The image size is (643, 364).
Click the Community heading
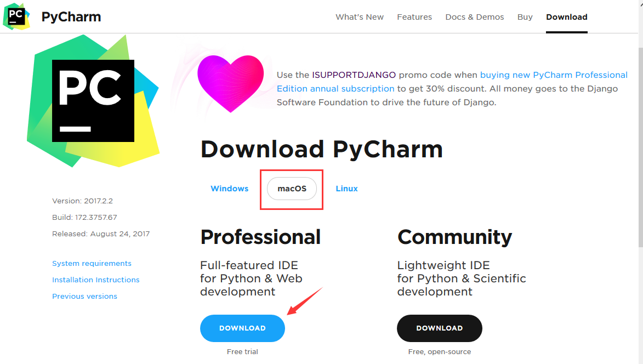click(455, 237)
